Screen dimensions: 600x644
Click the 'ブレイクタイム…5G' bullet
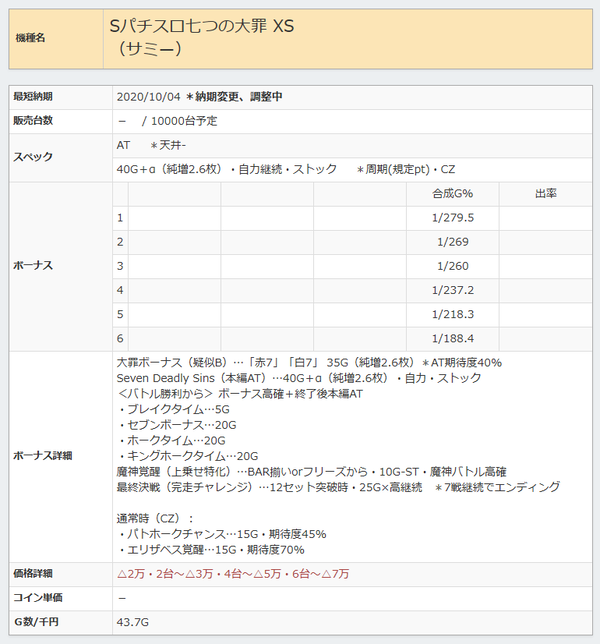click(173, 409)
